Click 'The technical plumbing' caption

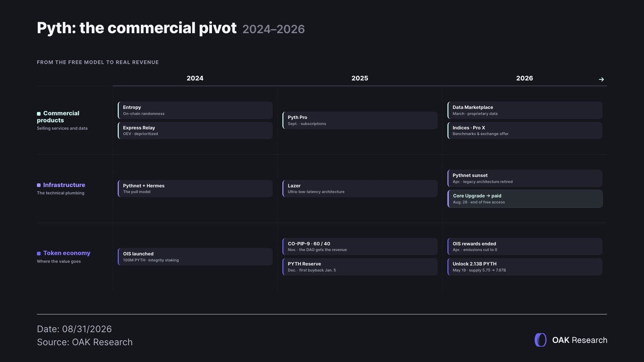(x=60, y=193)
